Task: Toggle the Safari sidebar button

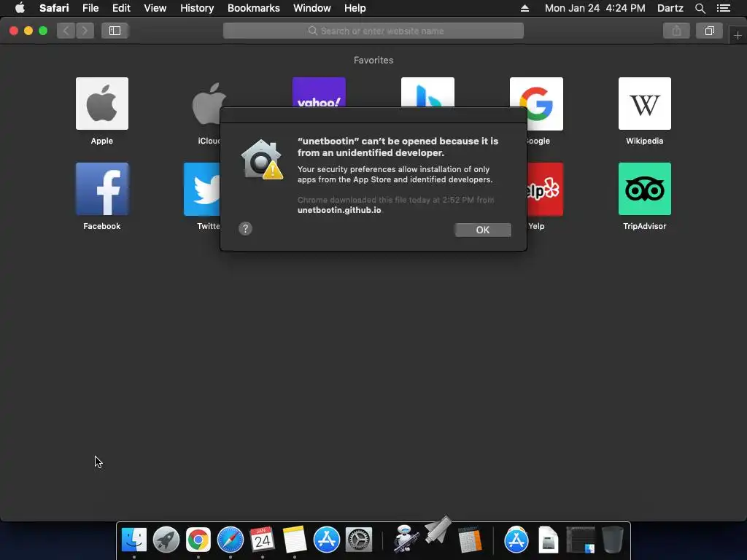Action: [115, 31]
